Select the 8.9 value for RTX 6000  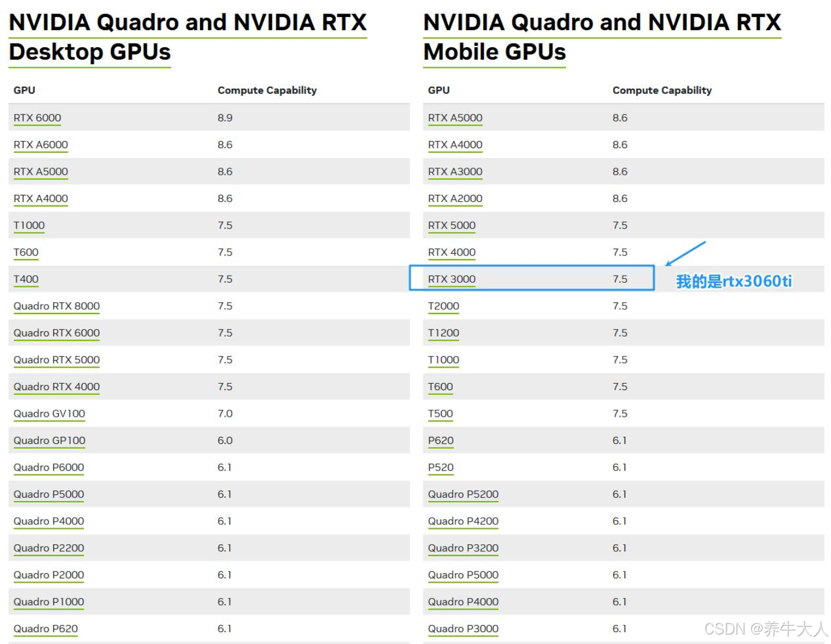[225, 117]
